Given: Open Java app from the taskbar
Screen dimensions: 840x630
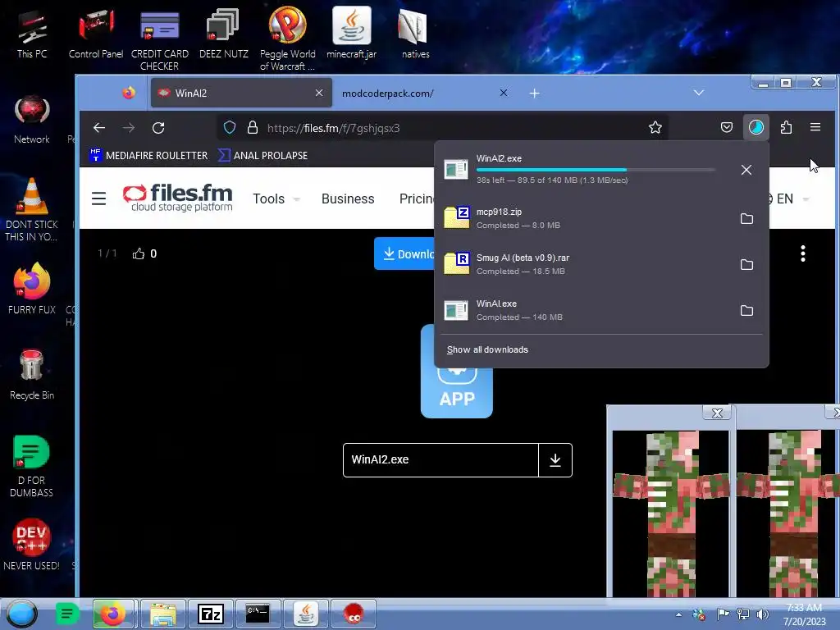Looking at the screenshot, I should (305, 614).
